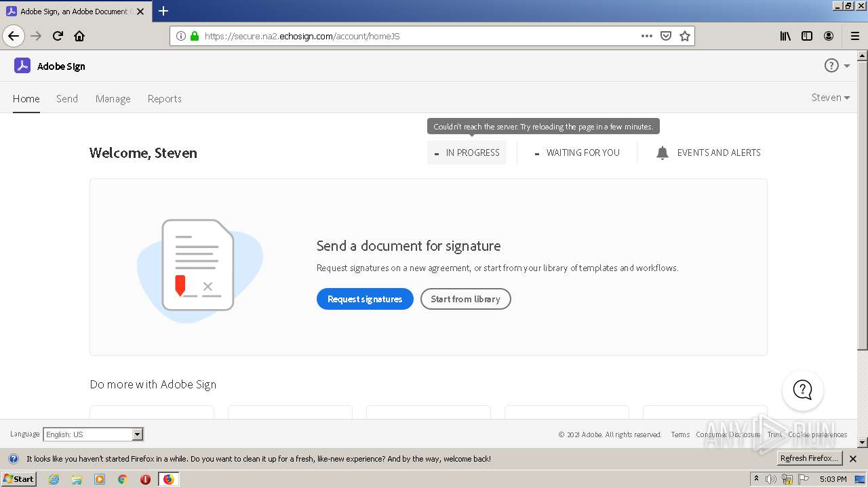Click the Welcome, Steven heading
Image resolution: width=868 pixels, height=488 pixels.
143,153
